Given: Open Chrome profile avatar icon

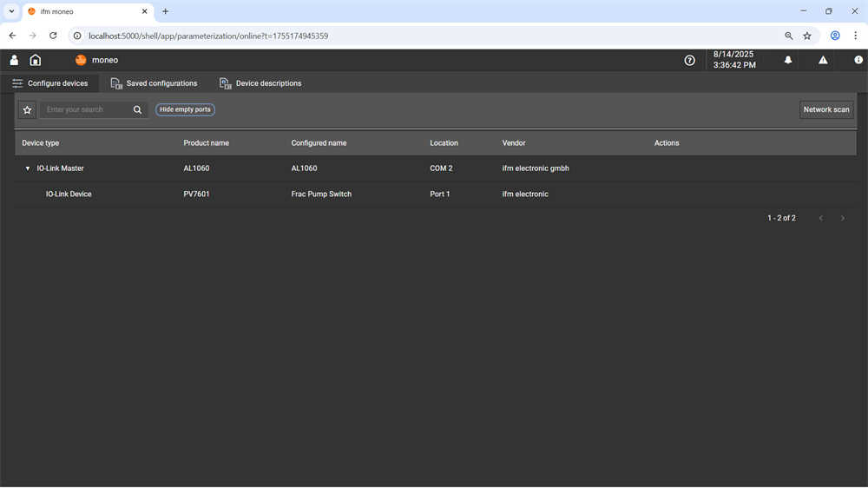Looking at the screenshot, I should [835, 36].
